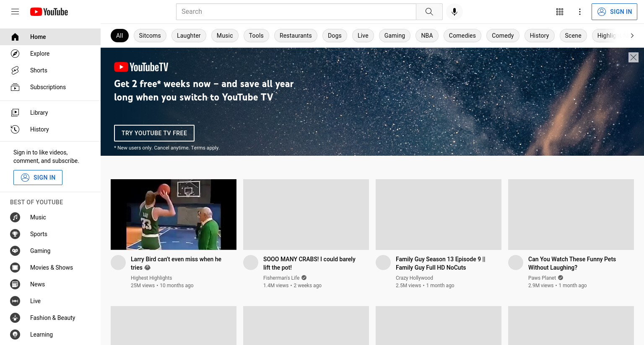Open the hamburger guide menu
This screenshot has height=345, width=644.
[x=15, y=12]
